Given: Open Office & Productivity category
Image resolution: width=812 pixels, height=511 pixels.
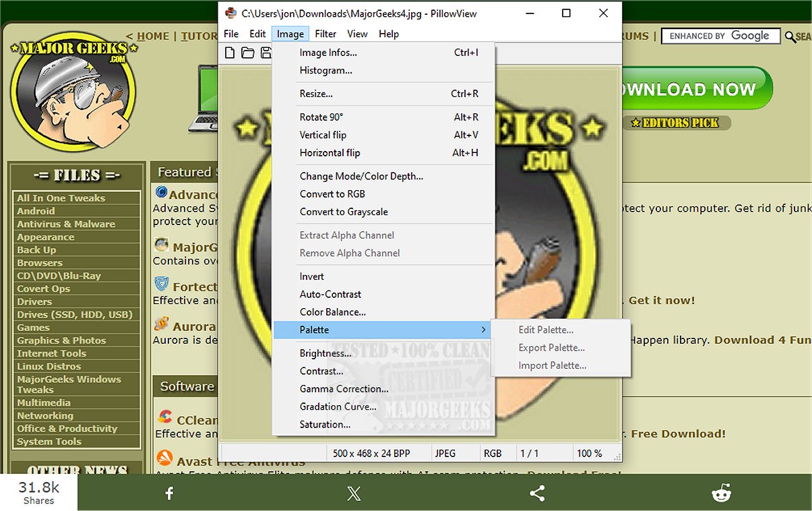Looking at the screenshot, I should pyautogui.click(x=67, y=429).
